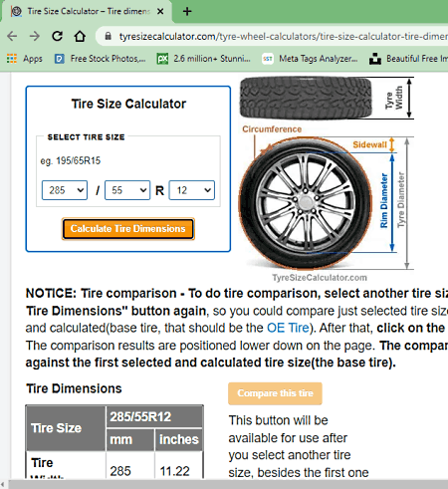Click the Compare this tire button
The width and height of the screenshot is (448, 489).
(275, 393)
